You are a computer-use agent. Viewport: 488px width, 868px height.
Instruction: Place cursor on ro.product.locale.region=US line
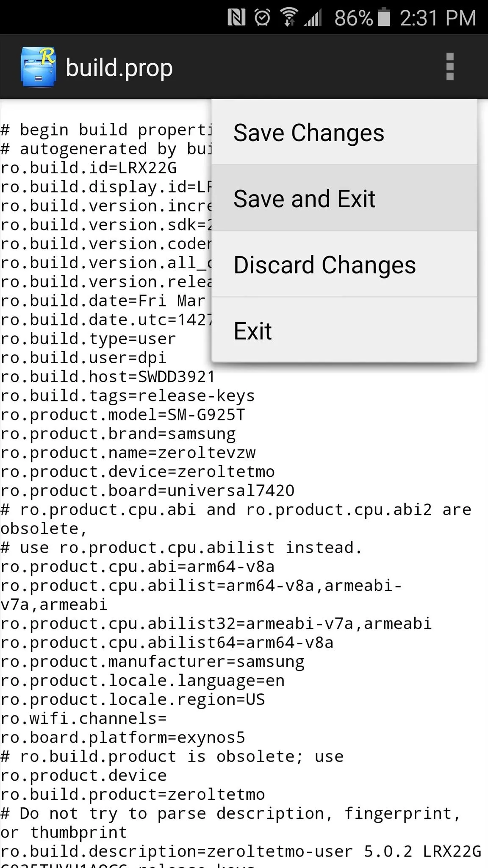[x=133, y=699]
